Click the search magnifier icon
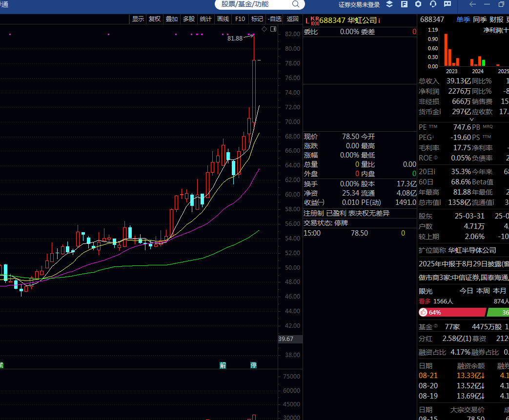This screenshot has height=420, width=509. point(295,4)
